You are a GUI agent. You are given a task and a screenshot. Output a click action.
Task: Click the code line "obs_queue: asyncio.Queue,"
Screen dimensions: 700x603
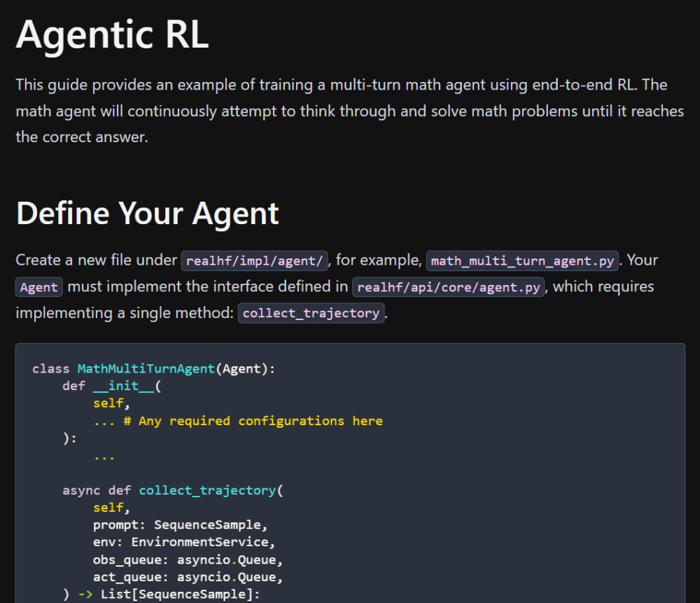tap(188, 560)
